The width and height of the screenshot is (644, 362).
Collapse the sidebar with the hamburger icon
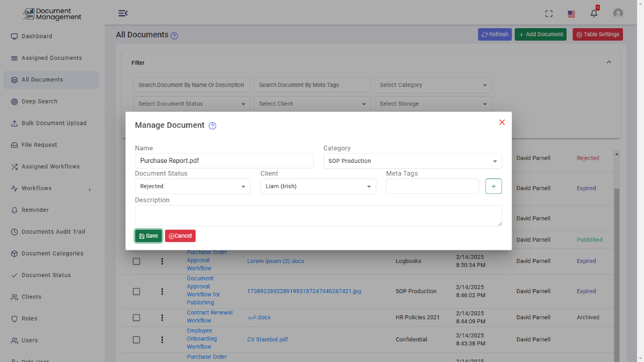[123, 14]
